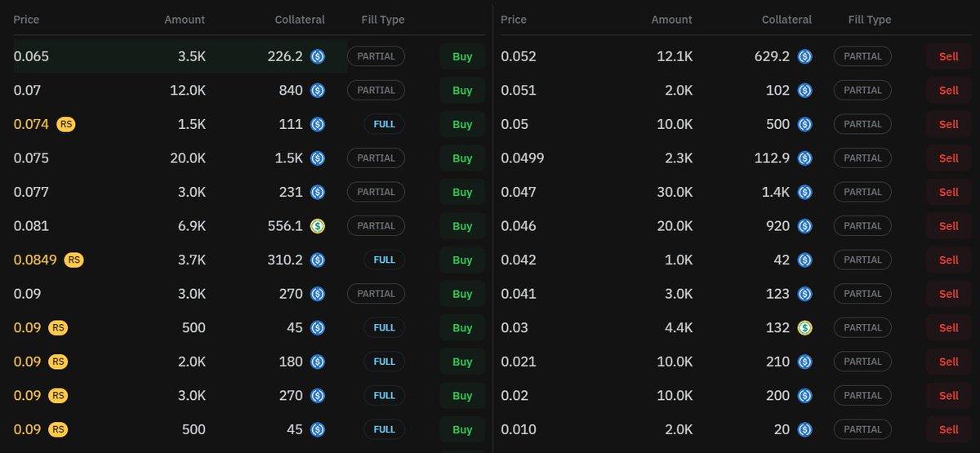Click the Collateral header in sell table
The image size is (980, 453).
786,20
